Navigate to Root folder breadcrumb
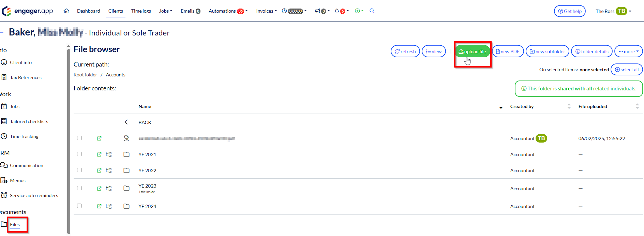Screen dimensions: 644x236 pyautogui.click(x=85, y=75)
